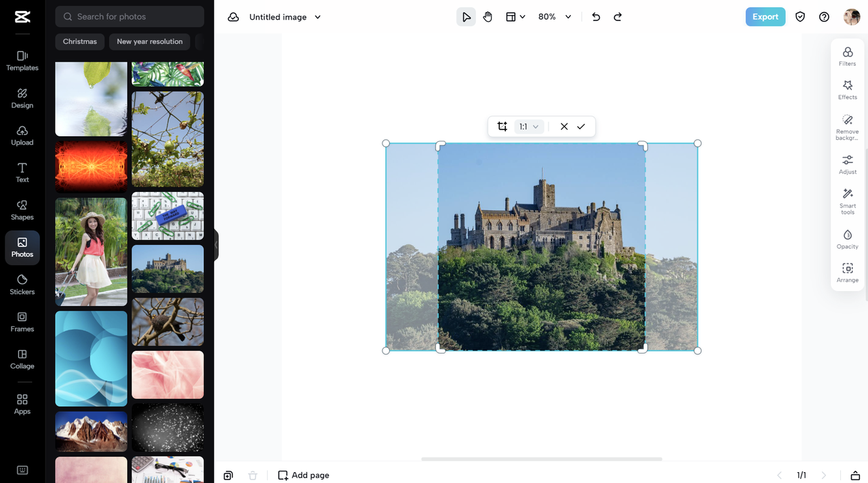The height and width of the screenshot is (483, 868).
Task: Select the pink petals photo
Action: pos(167,374)
